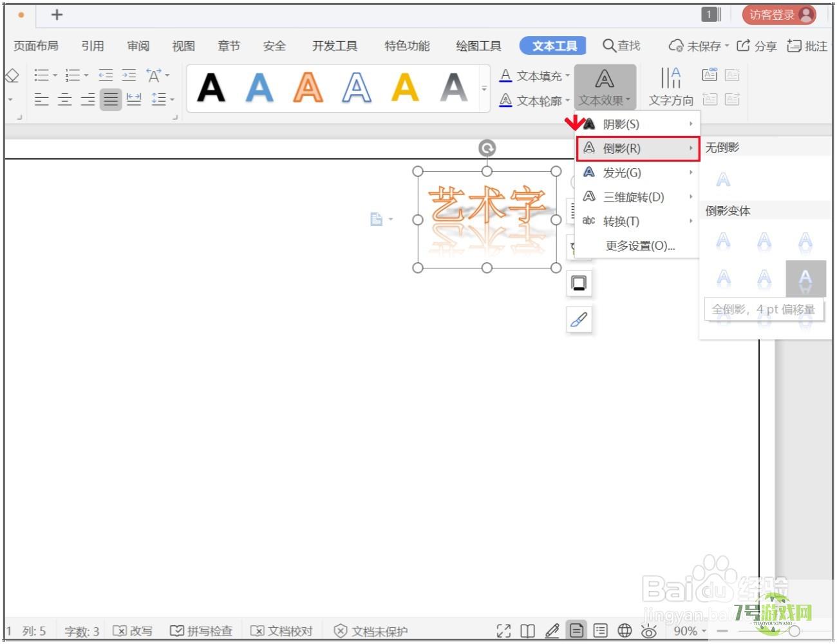Screen dimensions: 837x644
Task: Open the format brush floating button
Action: click(579, 319)
